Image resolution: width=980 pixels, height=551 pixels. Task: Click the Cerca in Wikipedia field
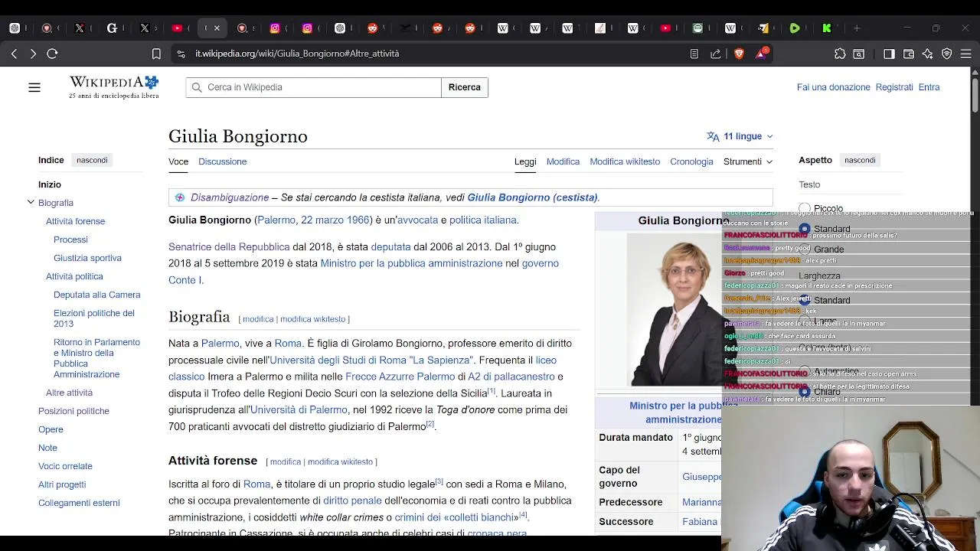coord(313,87)
